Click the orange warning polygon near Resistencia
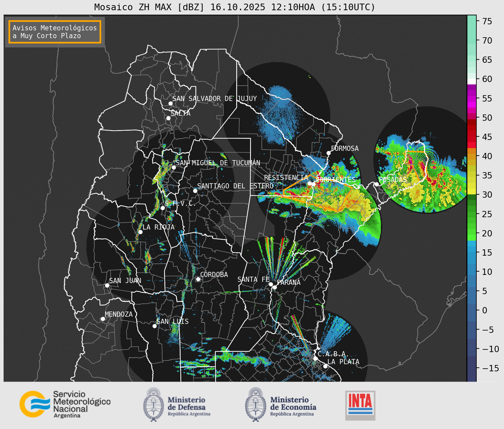The image size is (504, 429). click(318, 192)
